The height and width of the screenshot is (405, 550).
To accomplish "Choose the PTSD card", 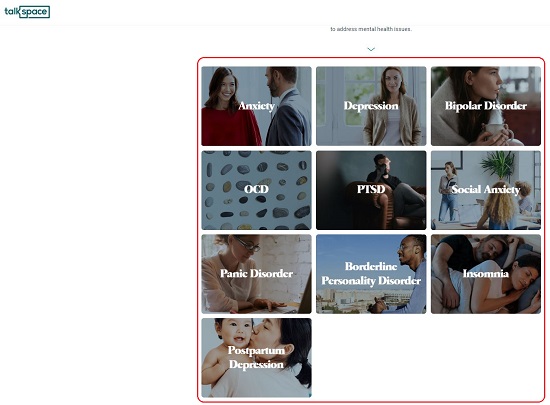I will click(371, 190).
